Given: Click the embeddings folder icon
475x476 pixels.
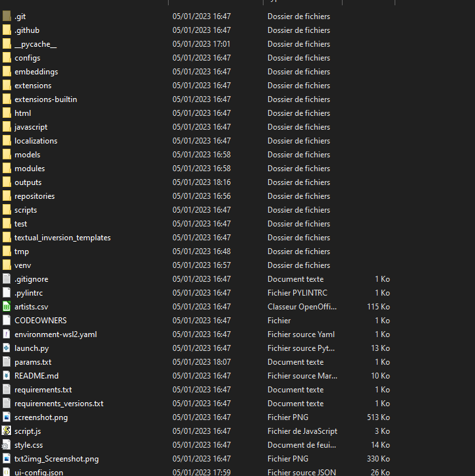Looking at the screenshot, I should tap(7, 72).
